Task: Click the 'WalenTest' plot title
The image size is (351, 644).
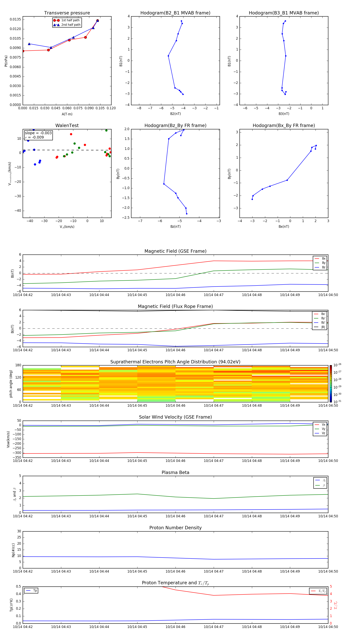Action: 67,125
